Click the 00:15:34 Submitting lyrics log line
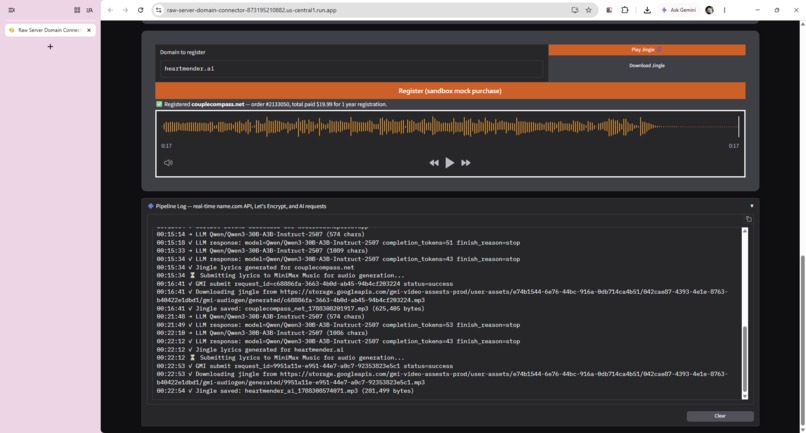The width and height of the screenshot is (806, 433). (x=280, y=276)
